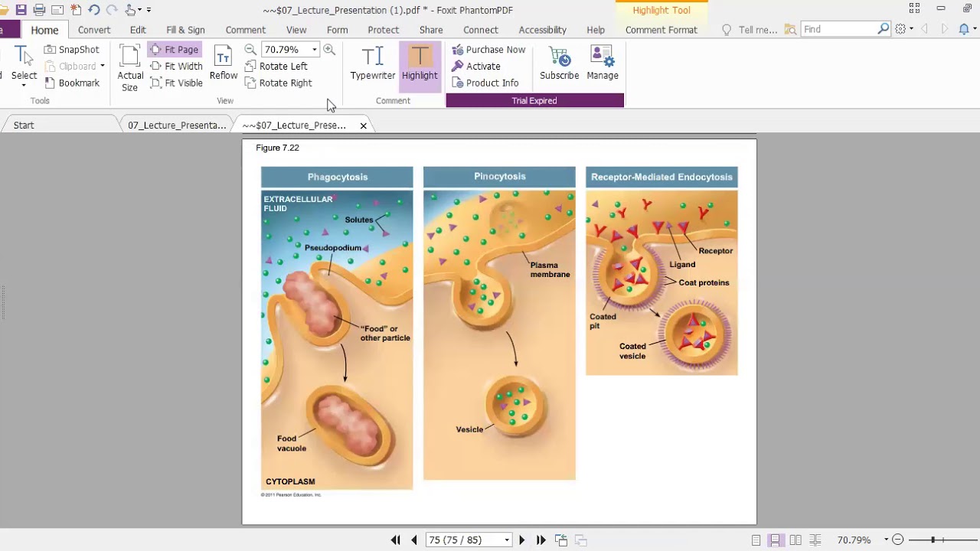Expand the Customize Quick Access Toolbar arrow

point(149,10)
